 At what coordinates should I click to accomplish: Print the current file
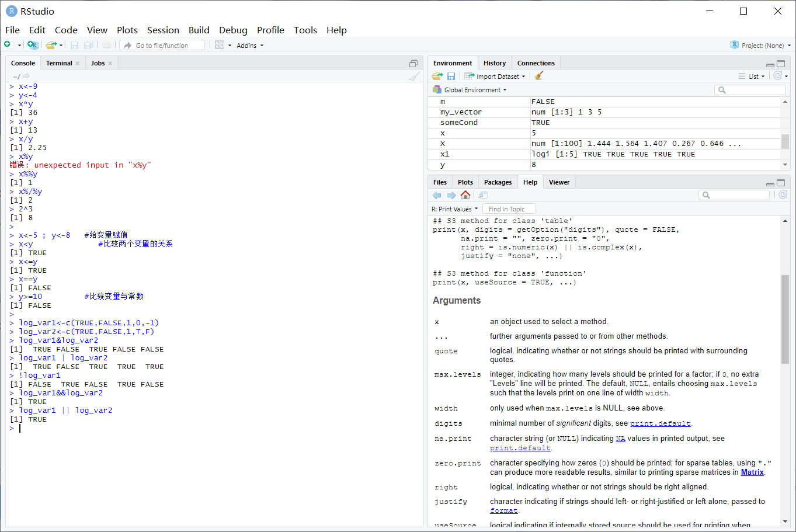(107, 45)
